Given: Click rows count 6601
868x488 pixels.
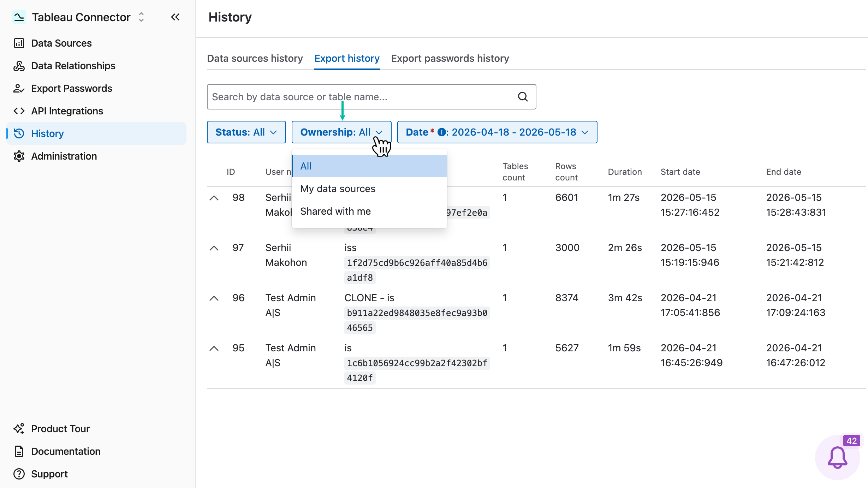Looking at the screenshot, I should click(566, 197).
